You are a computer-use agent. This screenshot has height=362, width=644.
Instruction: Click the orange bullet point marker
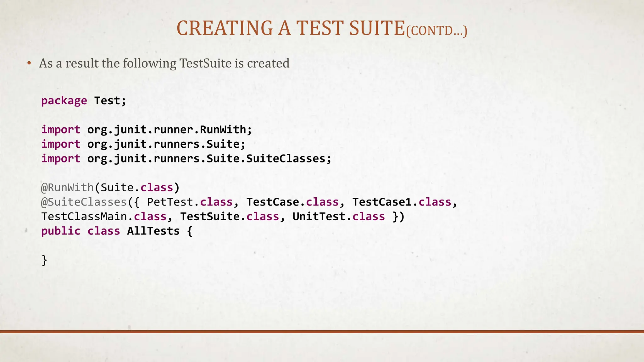[29, 63]
